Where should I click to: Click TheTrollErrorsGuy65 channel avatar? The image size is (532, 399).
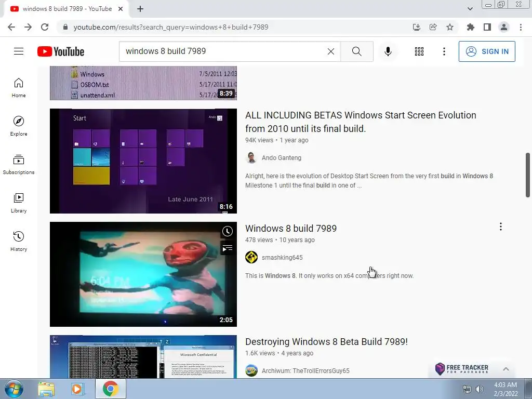pyautogui.click(x=251, y=371)
